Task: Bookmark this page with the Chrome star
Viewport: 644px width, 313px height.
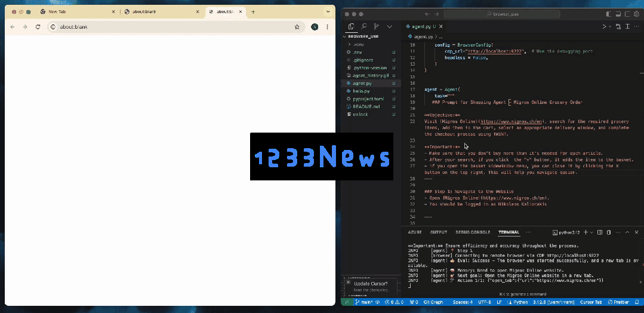Action: point(297,27)
